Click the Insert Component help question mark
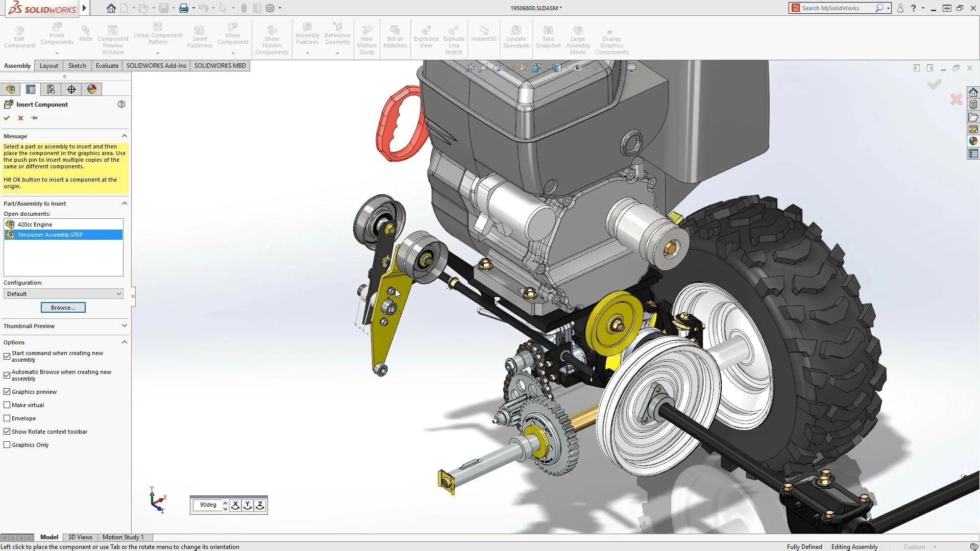Image resolution: width=980 pixels, height=551 pixels. (x=121, y=104)
